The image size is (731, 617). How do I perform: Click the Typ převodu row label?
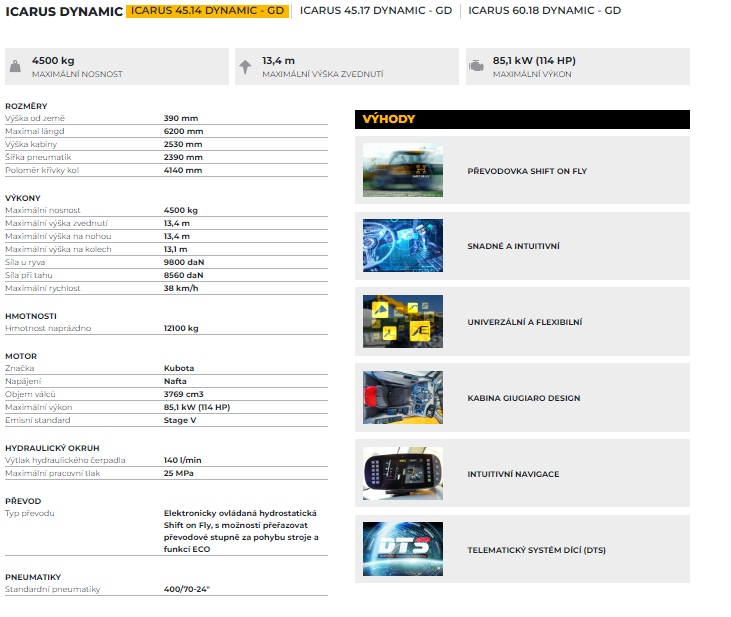click(30, 513)
